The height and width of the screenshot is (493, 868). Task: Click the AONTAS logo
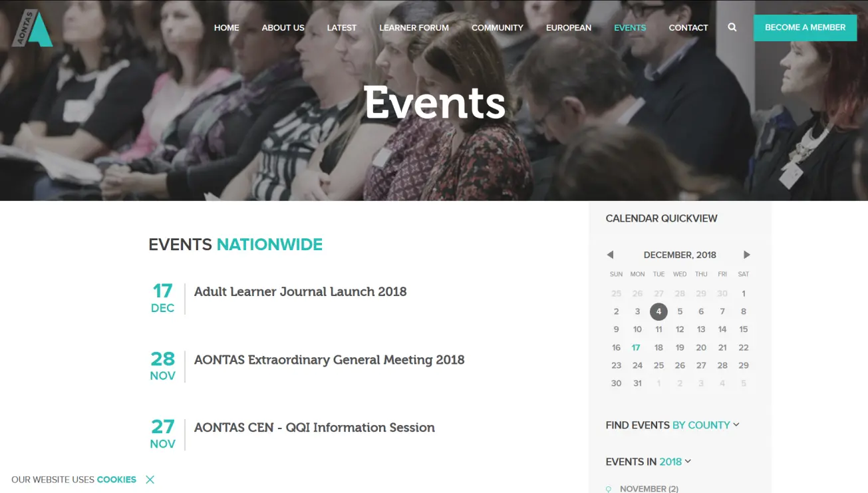(x=32, y=28)
